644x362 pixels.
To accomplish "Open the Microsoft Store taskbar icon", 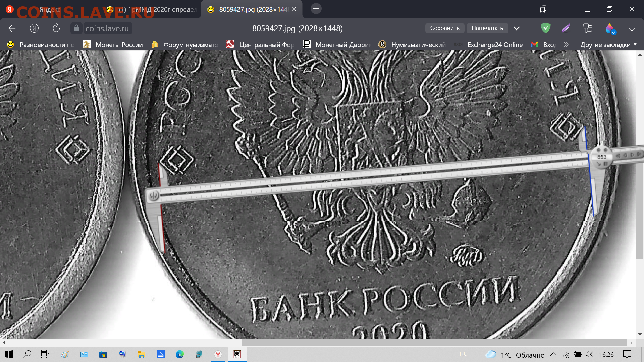I will [x=103, y=354].
